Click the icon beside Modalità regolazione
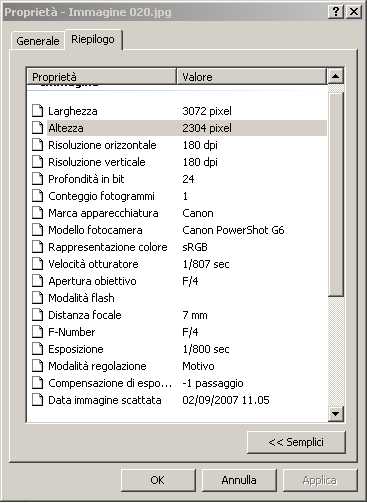 tap(38, 366)
